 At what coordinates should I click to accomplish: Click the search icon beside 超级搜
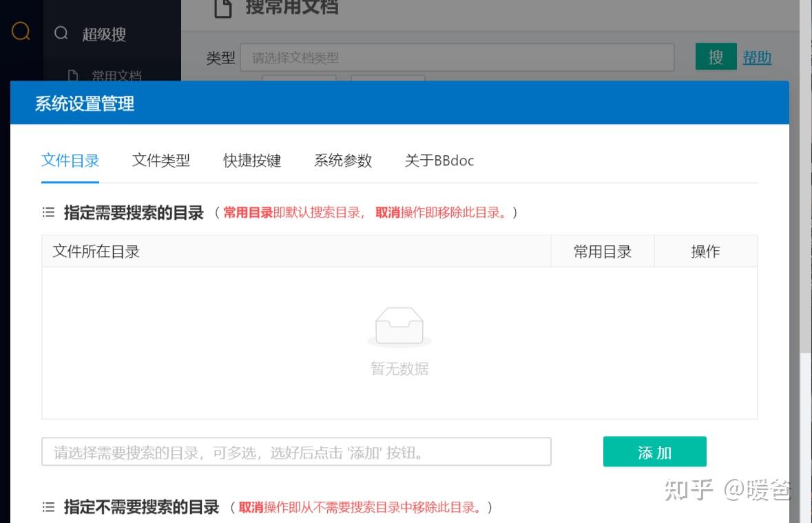(x=62, y=32)
